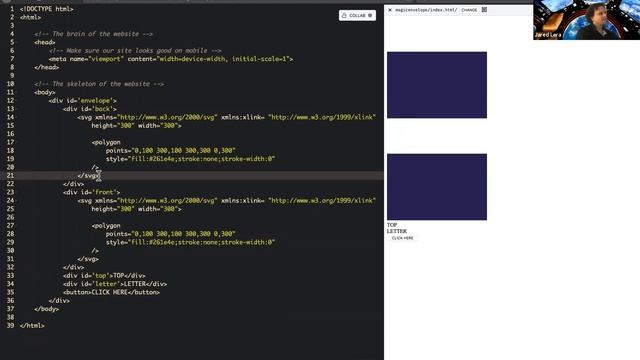Click the closing </body> tag
This screenshot has width=640, height=360.
point(47,309)
